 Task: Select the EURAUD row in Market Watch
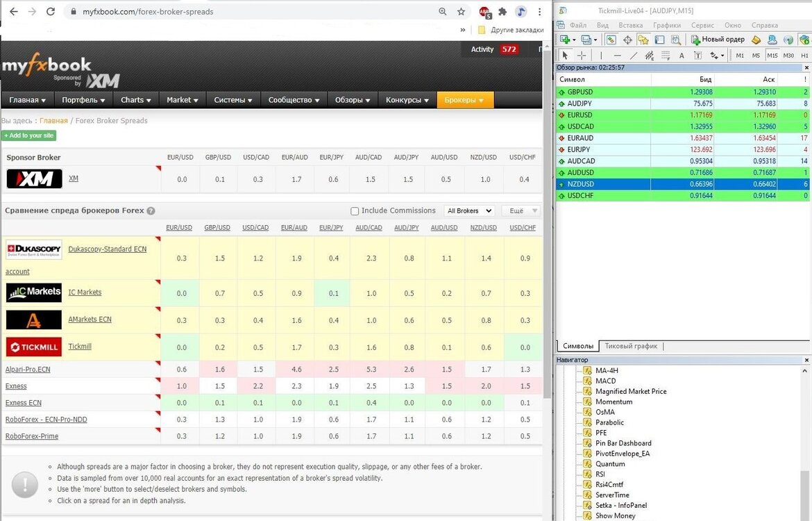[x=682, y=138]
